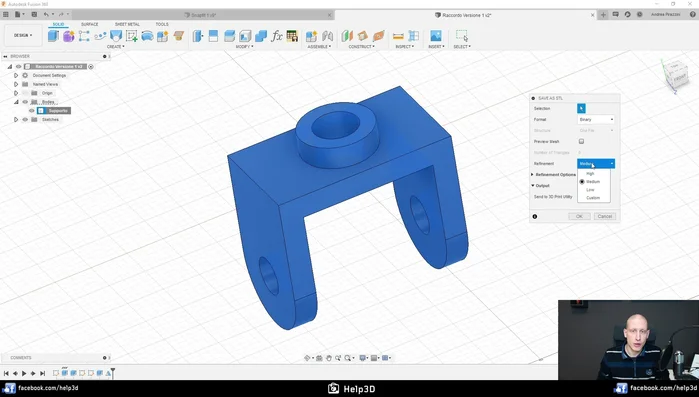This screenshot has width=699, height=397.
Task: Click the Pan hand icon in navigation bar
Action: (x=329, y=358)
